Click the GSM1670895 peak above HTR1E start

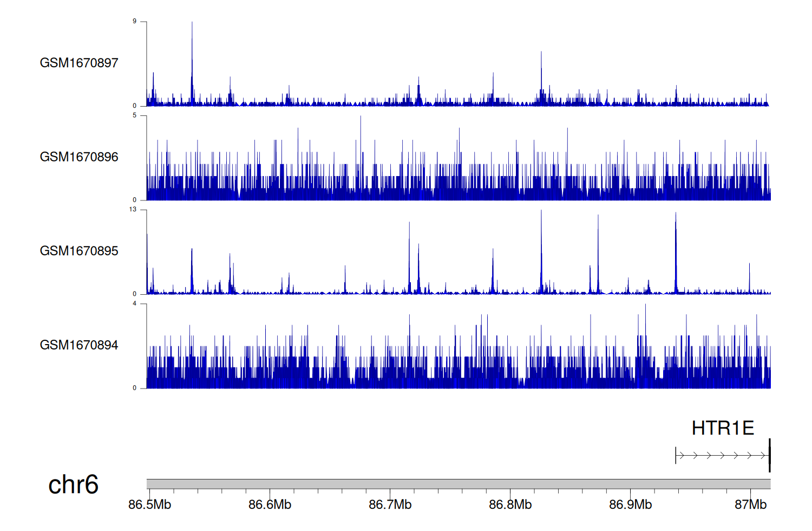676,252
